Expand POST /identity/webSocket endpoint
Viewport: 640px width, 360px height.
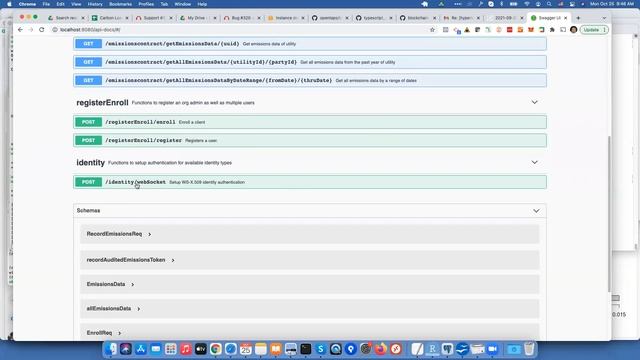pos(310,182)
